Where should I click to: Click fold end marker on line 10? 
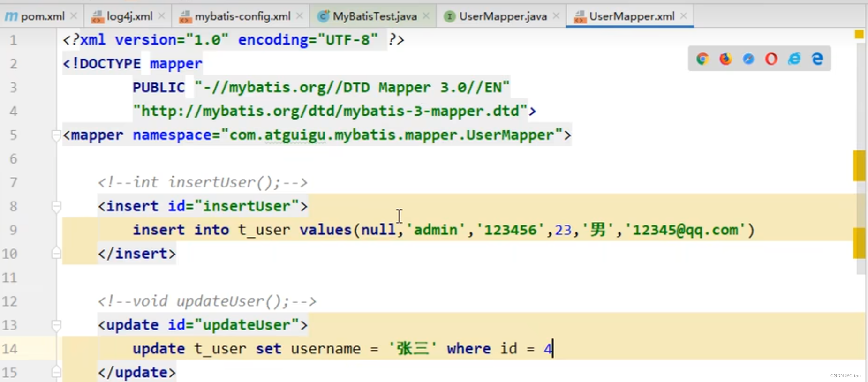click(x=56, y=254)
